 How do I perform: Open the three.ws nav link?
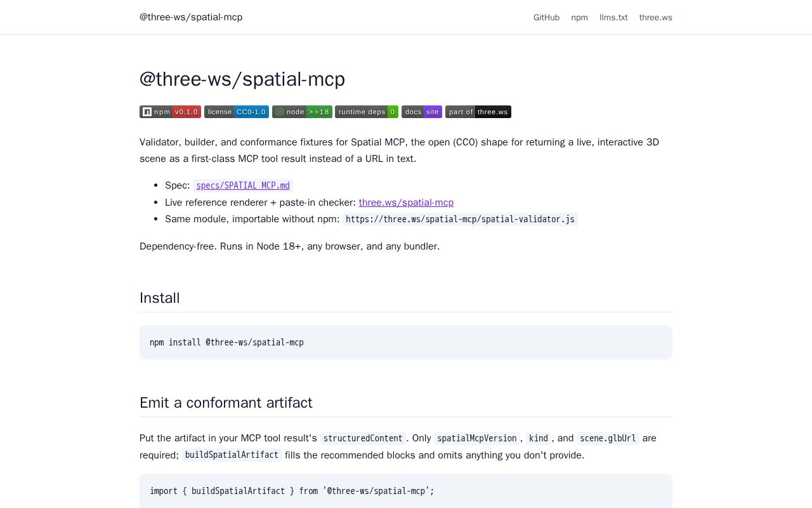655,17
